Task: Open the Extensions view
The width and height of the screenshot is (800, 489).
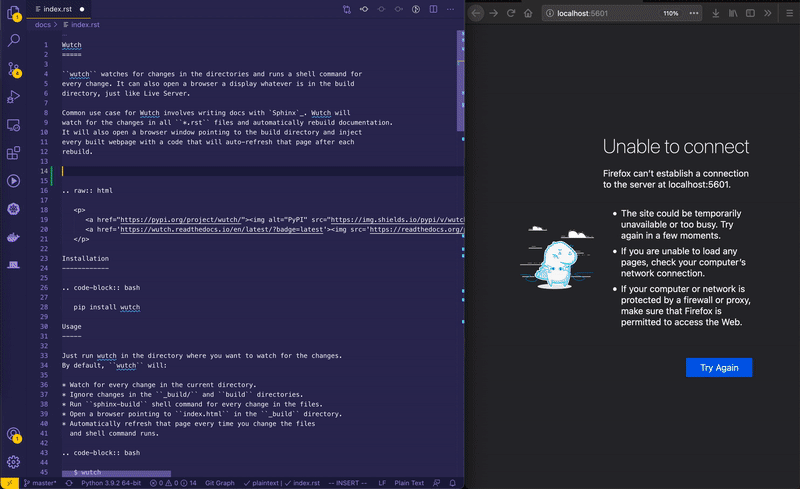Action: [x=14, y=153]
